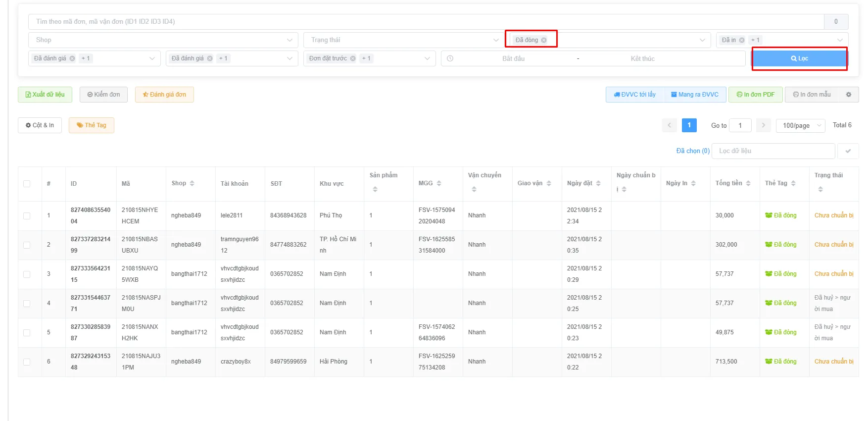Focus the order code search field
This screenshot has width=868, height=421.
tap(426, 22)
